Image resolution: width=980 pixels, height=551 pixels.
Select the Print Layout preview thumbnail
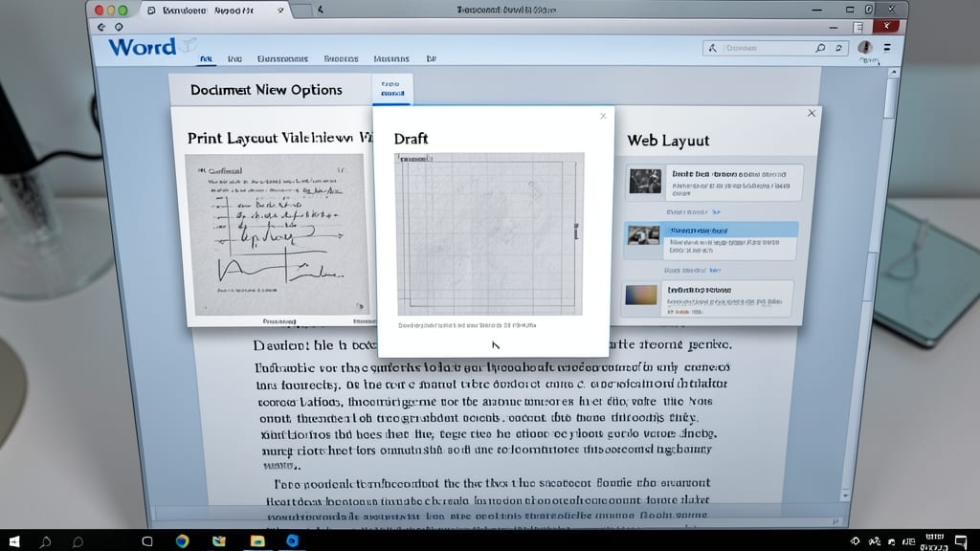click(x=277, y=234)
